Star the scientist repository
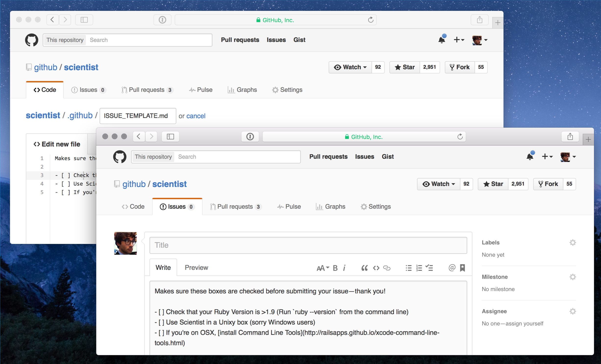The height and width of the screenshot is (364, 601). pyautogui.click(x=493, y=184)
